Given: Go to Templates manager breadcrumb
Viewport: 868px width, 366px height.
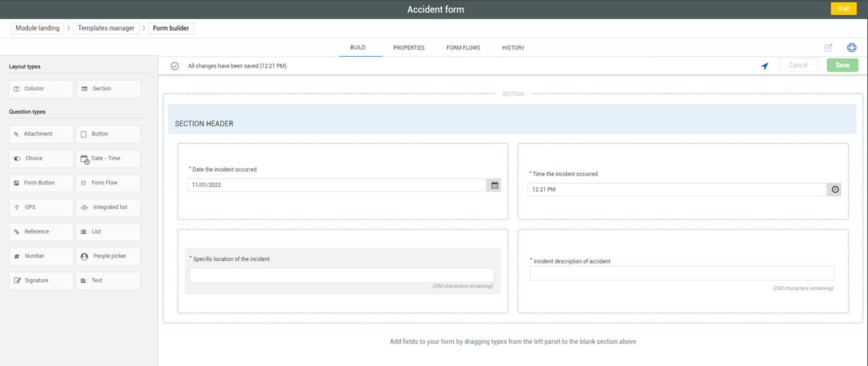Looking at the screenshot, I should pos(106,29).
